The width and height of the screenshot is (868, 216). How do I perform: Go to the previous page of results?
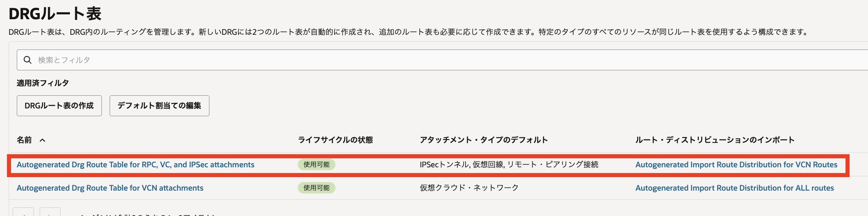[23, 213]
